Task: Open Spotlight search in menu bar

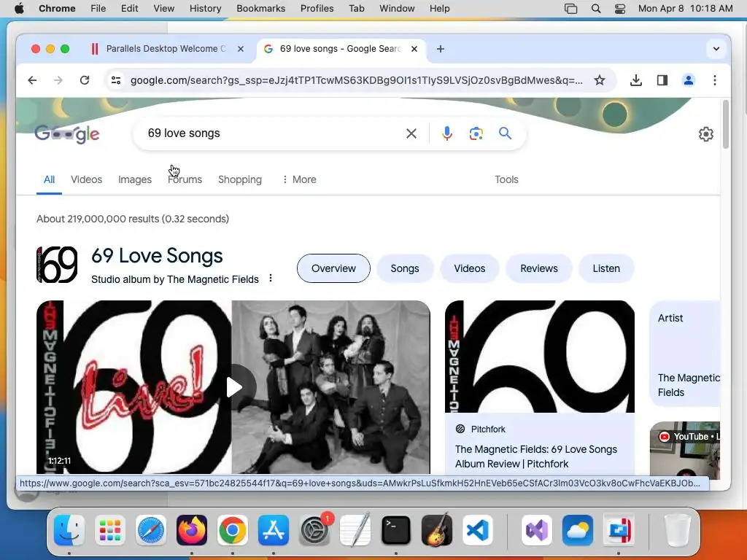Action: [595, 9]
